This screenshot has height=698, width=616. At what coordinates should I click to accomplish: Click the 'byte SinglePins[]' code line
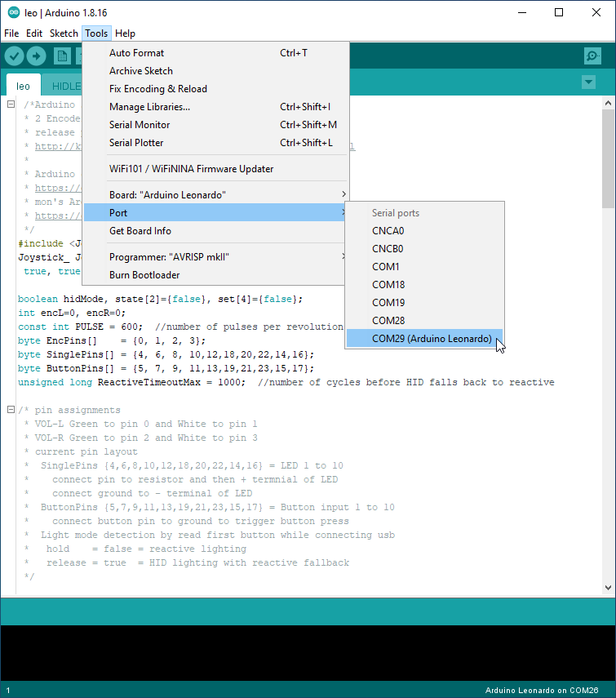166,354
